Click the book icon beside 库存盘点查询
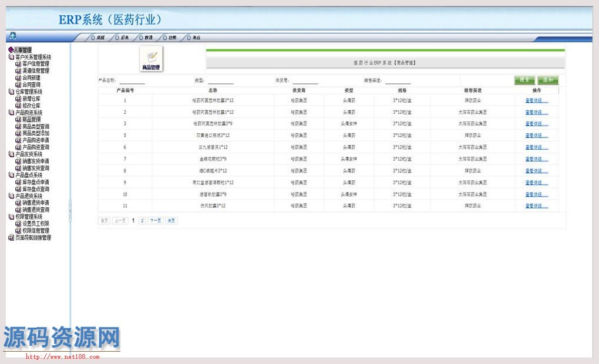This screenshot has width=599, height=364. (18, 189)
